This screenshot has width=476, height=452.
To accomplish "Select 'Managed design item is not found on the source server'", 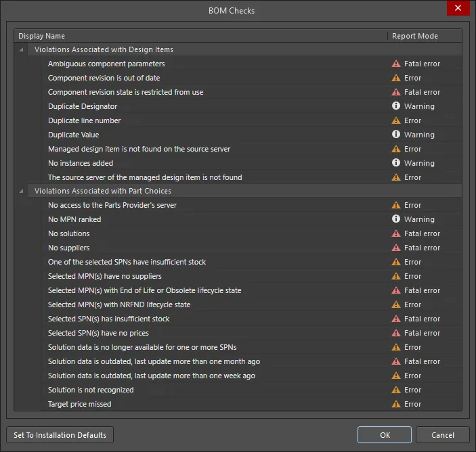I will (252, 149).
